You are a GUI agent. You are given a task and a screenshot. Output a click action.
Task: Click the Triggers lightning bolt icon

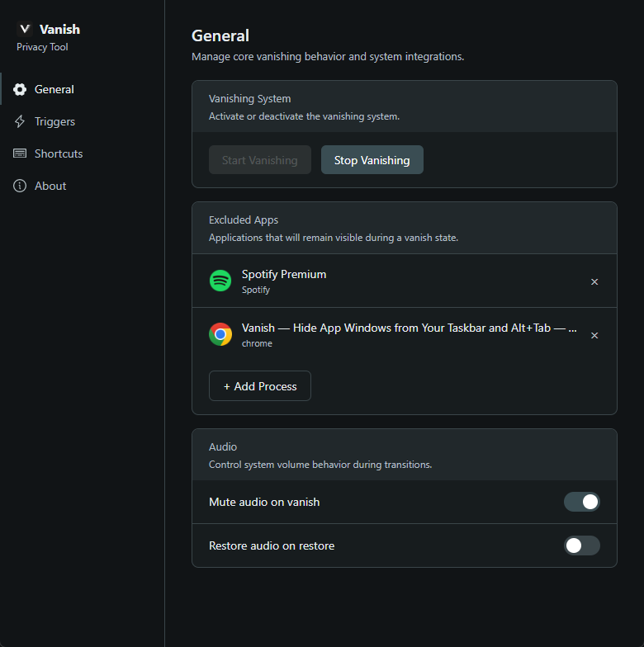(20, 121)
